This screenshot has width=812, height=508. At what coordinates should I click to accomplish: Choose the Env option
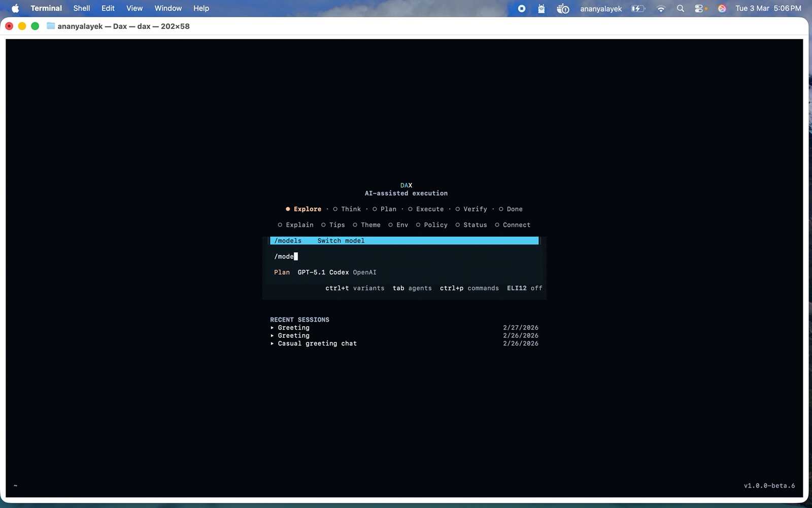(398, 225)
